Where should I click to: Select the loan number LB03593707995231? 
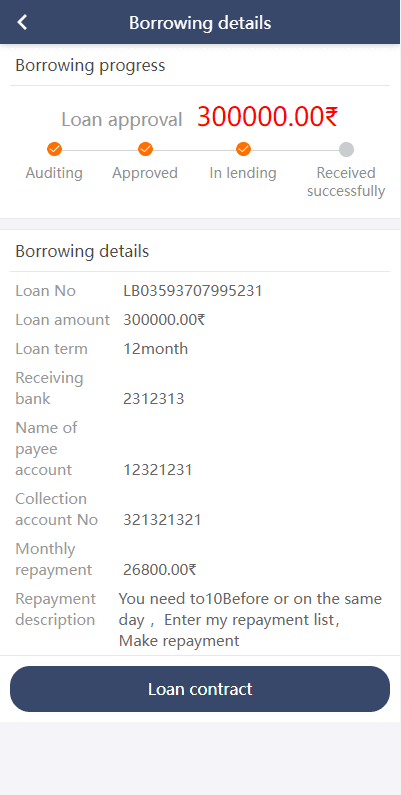[193, 291]
